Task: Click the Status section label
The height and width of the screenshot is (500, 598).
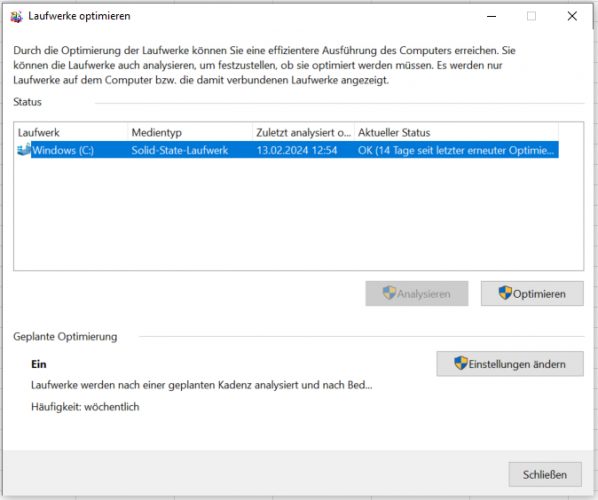Action: click(27, 102)
